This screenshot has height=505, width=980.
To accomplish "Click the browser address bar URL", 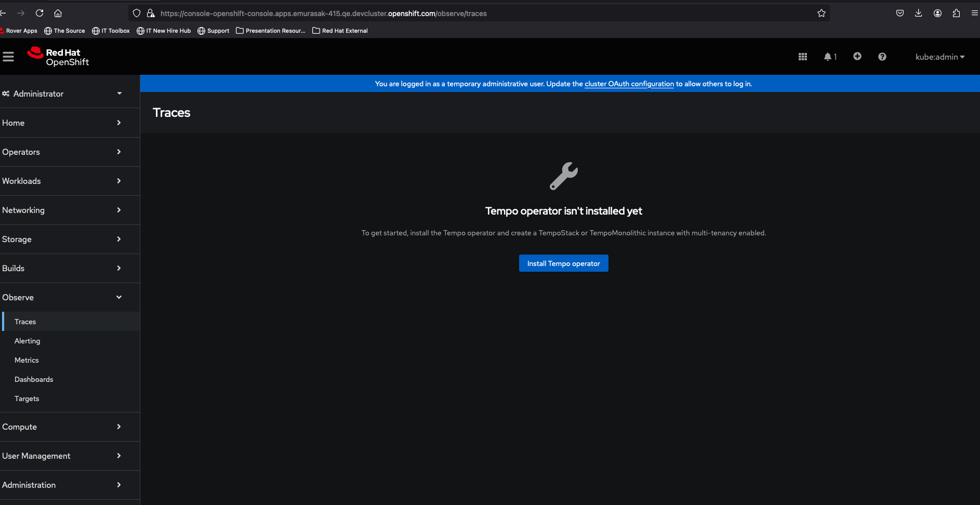I will click(x=323, y=14).
